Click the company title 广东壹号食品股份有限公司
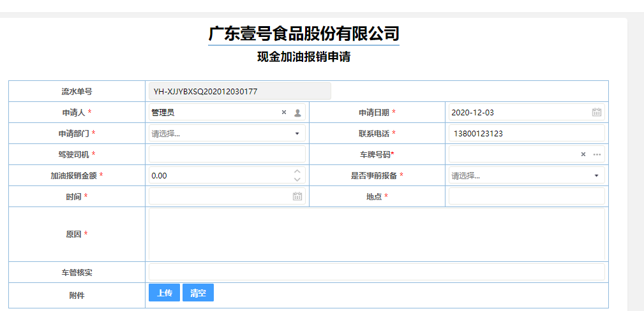The image size is (644, 311). point(304,34)
